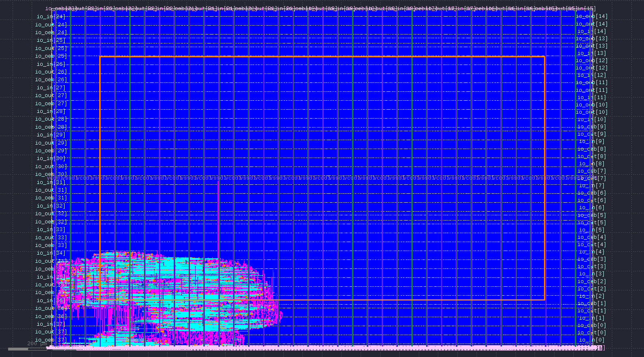Pick the io_out[30] pin label
Screen dimensions: 644x357
[51, 167]
